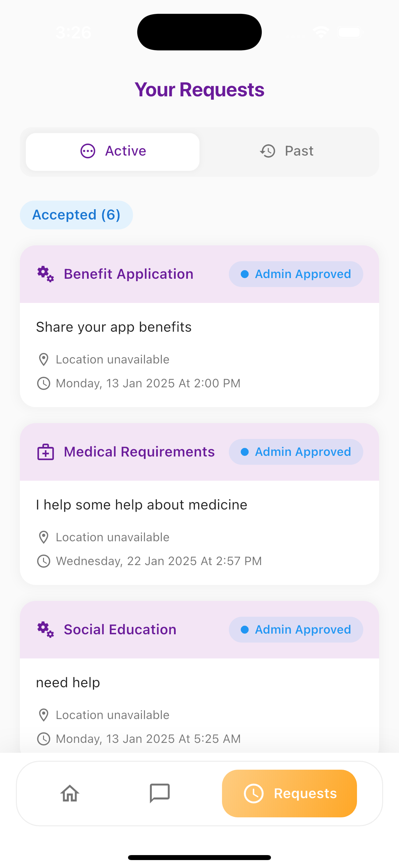Tap the Requests button in bottom bar
The height and width of the screenshot is (868, 399).
[x=289, y=793]
